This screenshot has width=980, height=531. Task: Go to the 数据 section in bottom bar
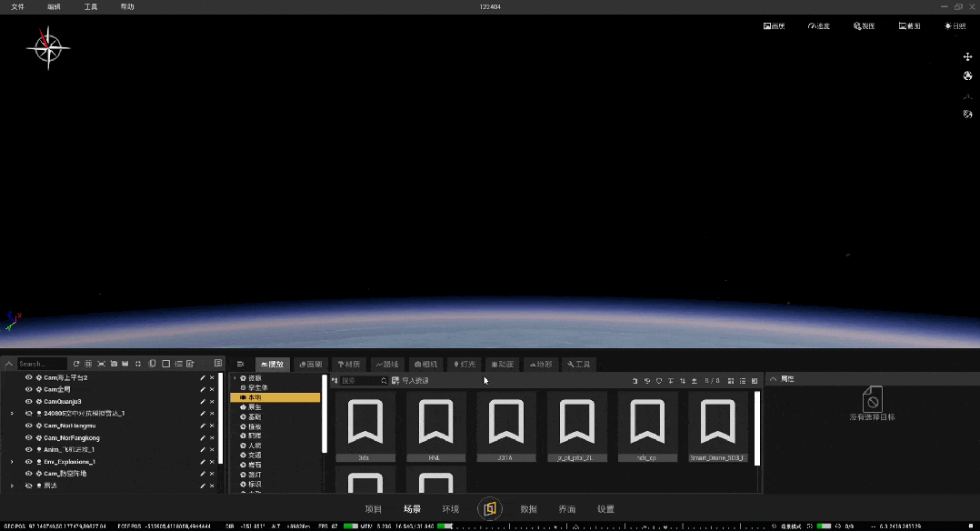pos(528,509)
